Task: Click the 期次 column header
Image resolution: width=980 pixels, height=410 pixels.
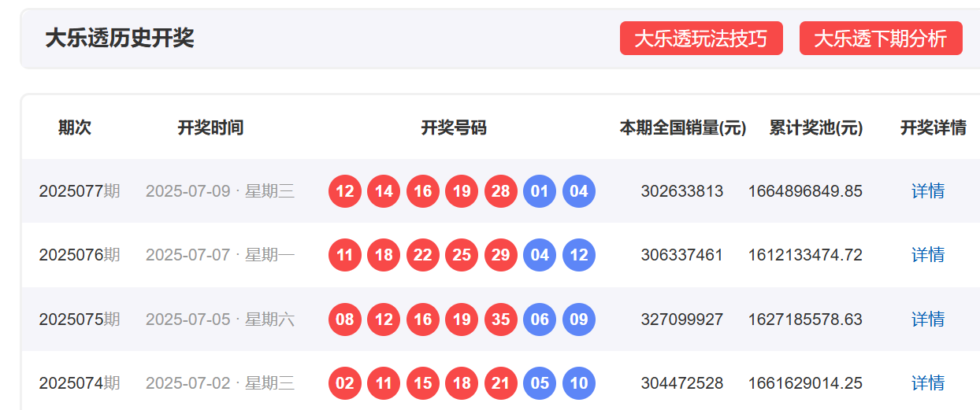Action: click(x=75, y=127)
